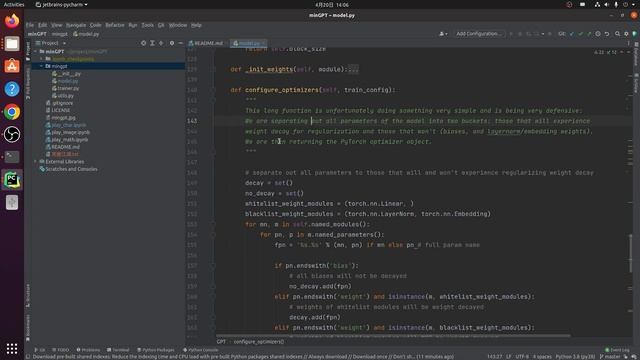
Task: Open play_math.ipynb notebook
Action: (x=67, y=140)
